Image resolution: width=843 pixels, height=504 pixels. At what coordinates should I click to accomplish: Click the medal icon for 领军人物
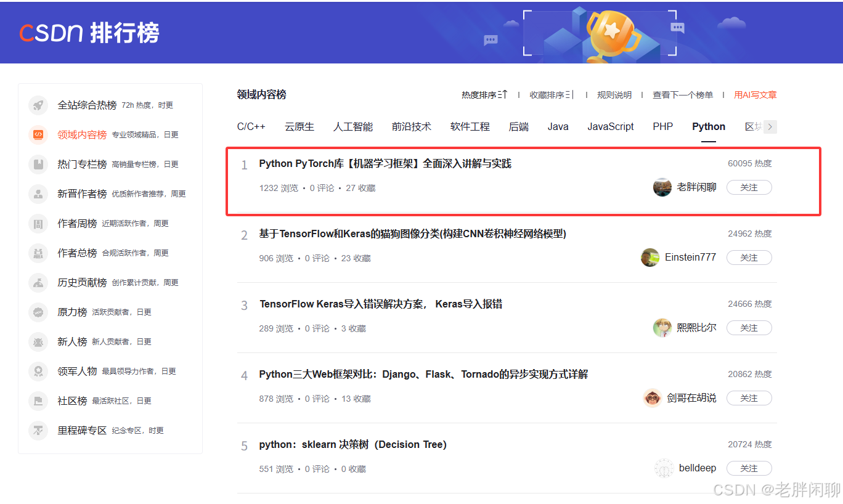click(38, 372)
